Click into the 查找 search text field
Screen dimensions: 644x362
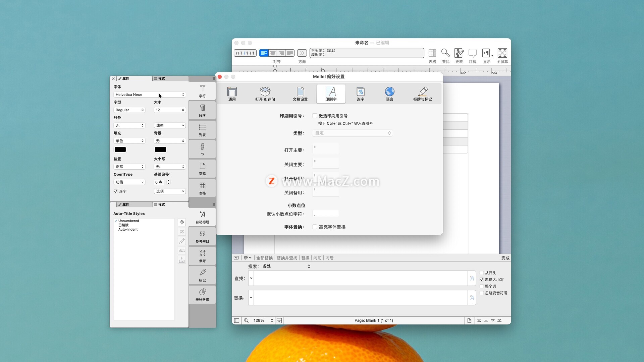361,278
